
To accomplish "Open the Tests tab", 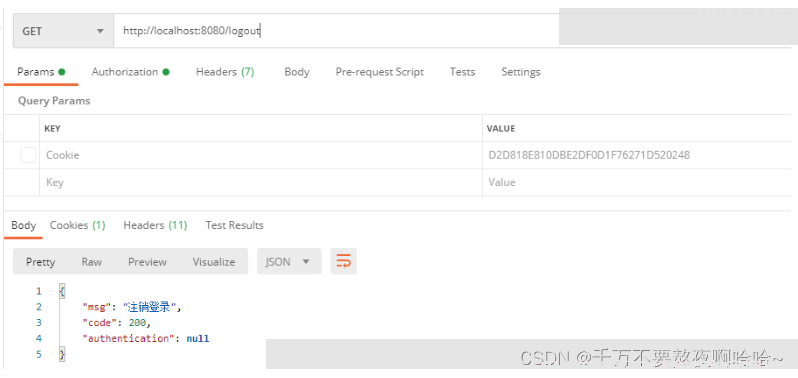I will tap(462, 72).
